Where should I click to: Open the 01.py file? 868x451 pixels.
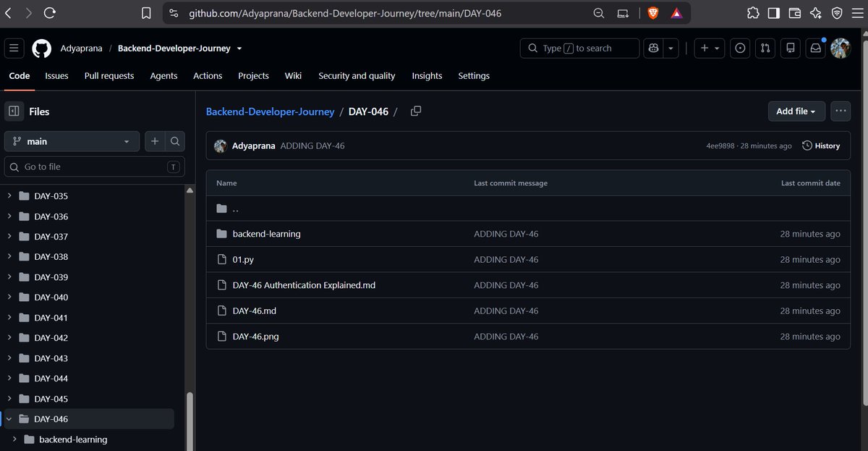coord(243,259)
